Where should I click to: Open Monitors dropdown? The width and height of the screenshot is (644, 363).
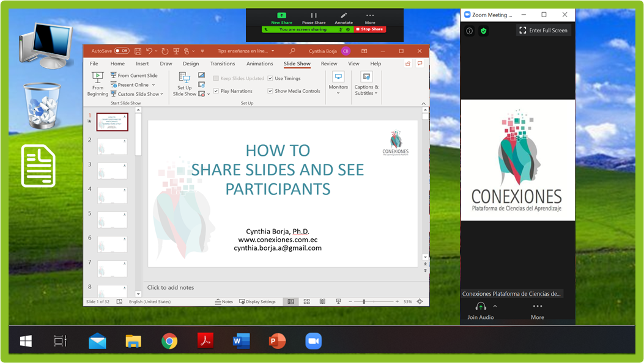[x=338, y=84]
